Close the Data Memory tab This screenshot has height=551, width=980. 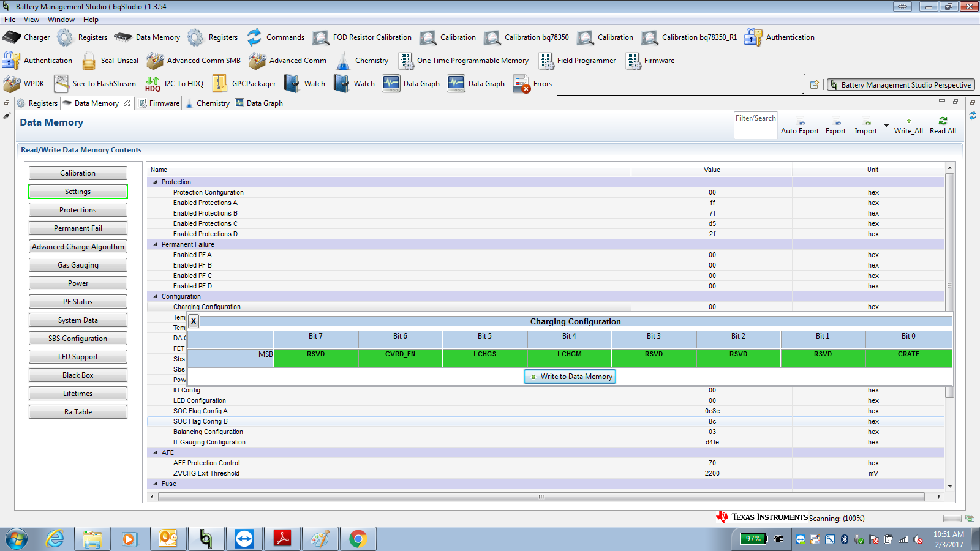(x=127, y=103)
